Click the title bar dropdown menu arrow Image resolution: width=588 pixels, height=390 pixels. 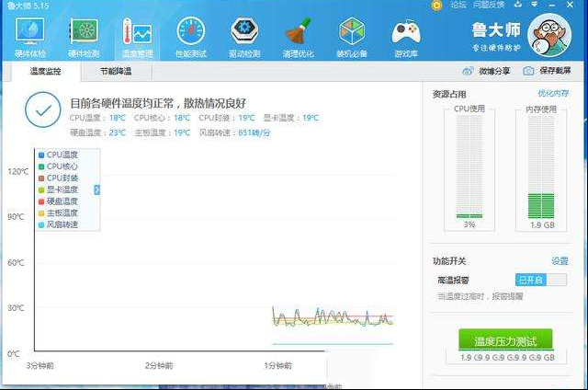[x=535, y=5]
